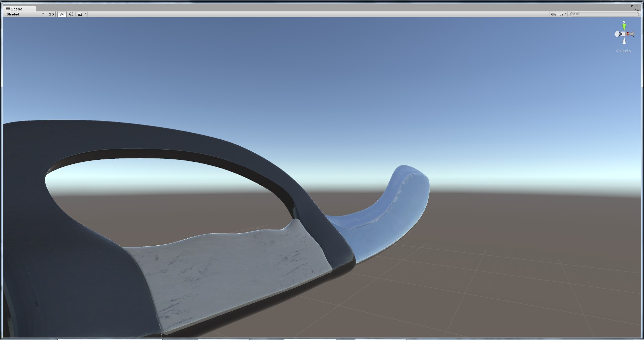Image resolution: width=644 pixels, height=340 pixels.
Task: Select the Scene tab
Action: pyautogui.click(x=19, y=9)
